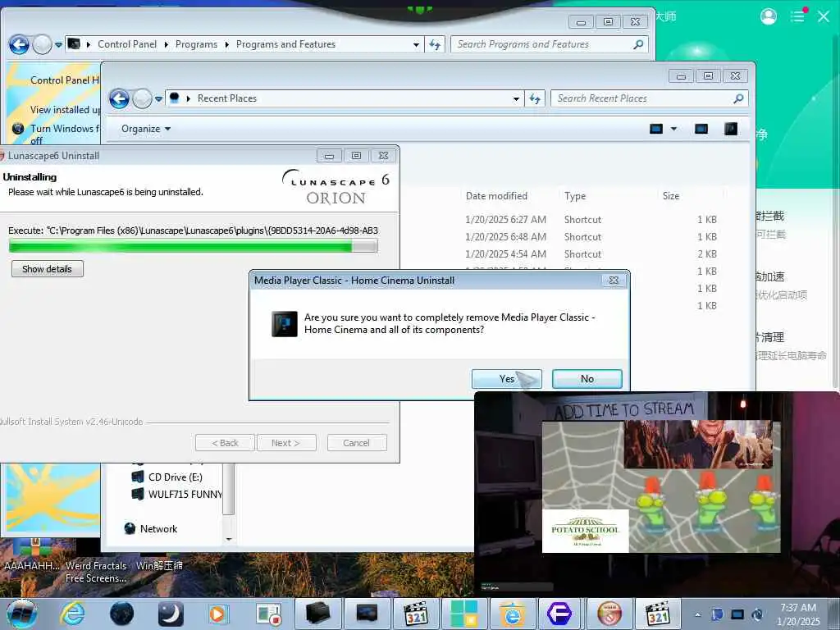
Task: Confirm Media Player Classic removal with Yes
Action: [x=507, y=379]
